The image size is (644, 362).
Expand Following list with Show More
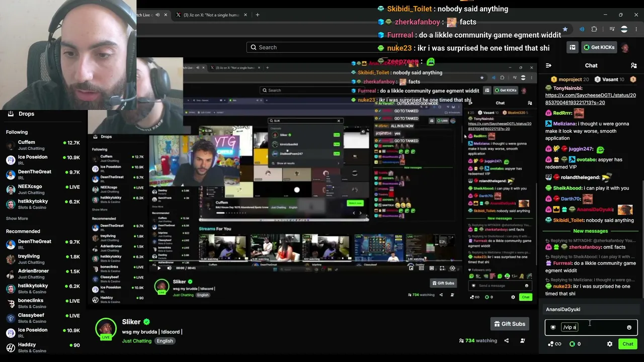(x=17, y=219)
